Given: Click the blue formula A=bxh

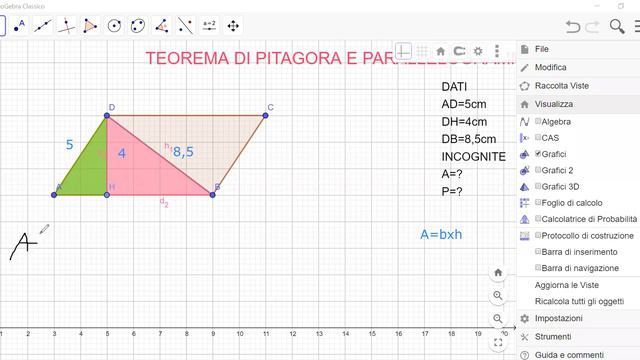Looking at the screenshot, I should click(441, 234).
